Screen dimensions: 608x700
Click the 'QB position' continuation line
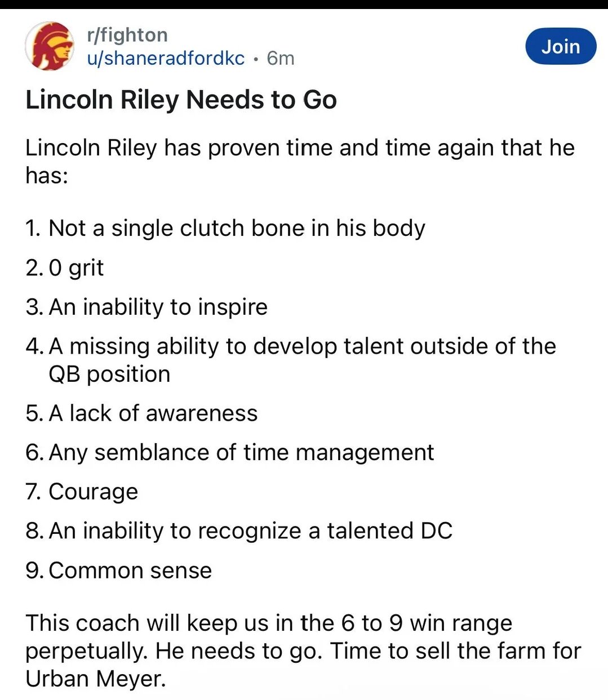click(109, 374)
